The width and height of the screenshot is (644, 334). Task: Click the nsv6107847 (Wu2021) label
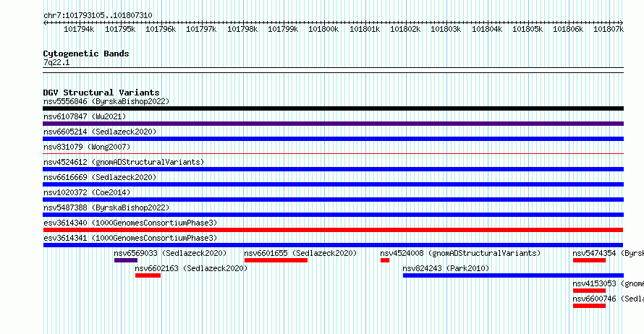click(x=85, y=116)
